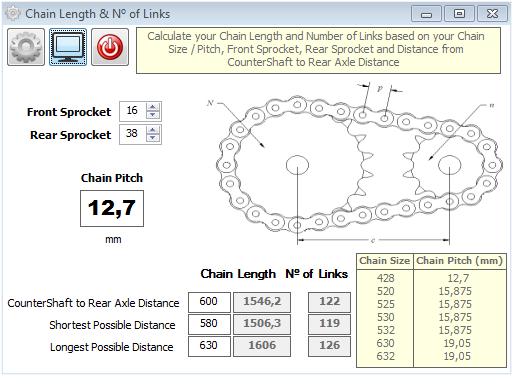Select chain size 630 in table
The width and height of the screenshot is (513, 376).
[386, 343]
